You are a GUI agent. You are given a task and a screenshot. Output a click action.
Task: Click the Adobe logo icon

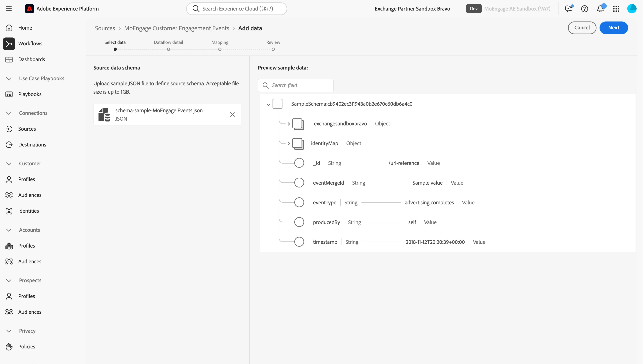[29, 9]
